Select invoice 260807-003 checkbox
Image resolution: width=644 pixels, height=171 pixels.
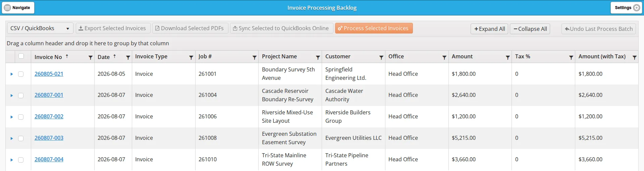(x=21, y=138)
